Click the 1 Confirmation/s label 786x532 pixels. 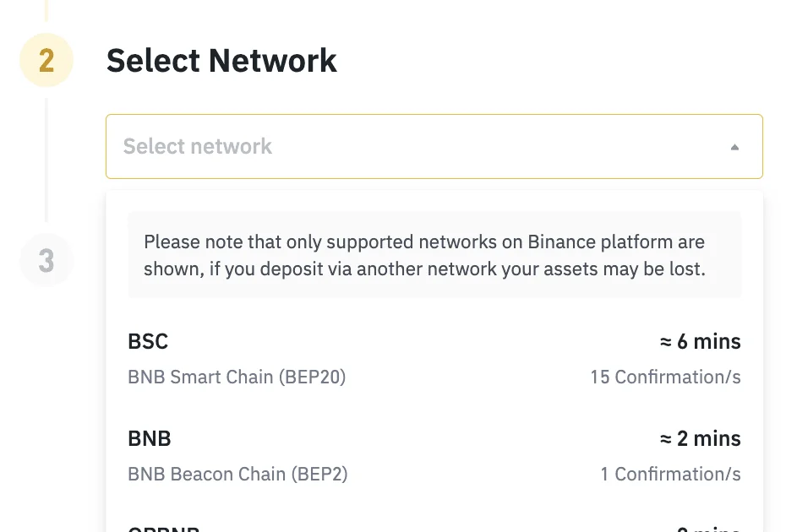[671, 474]
